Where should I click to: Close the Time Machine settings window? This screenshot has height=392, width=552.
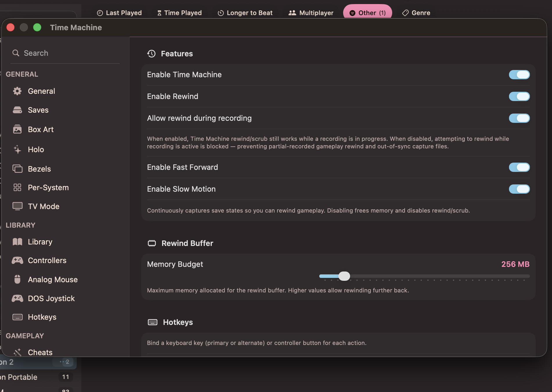(x=10, y=27)
